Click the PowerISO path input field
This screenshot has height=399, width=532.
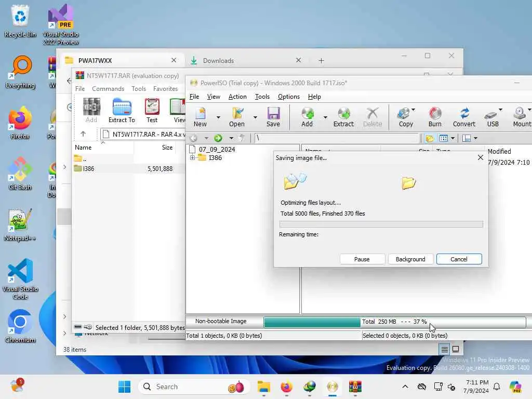[337, 138]
